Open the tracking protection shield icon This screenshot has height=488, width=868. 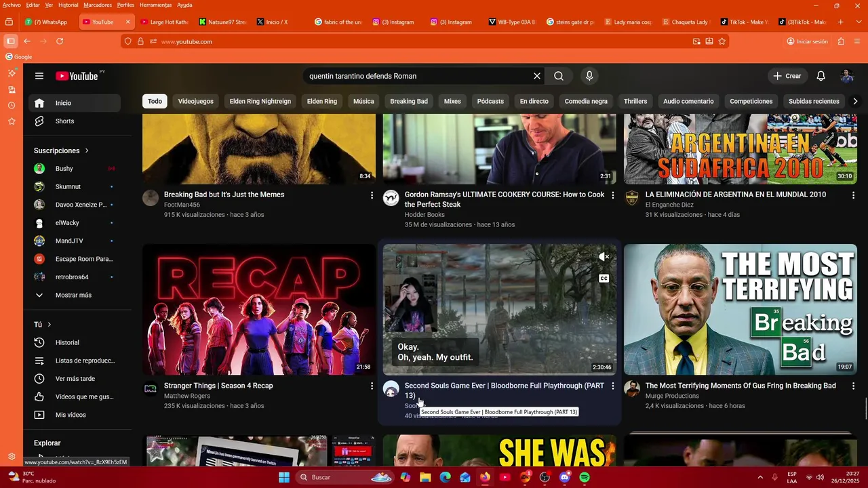tap(127, 41)
